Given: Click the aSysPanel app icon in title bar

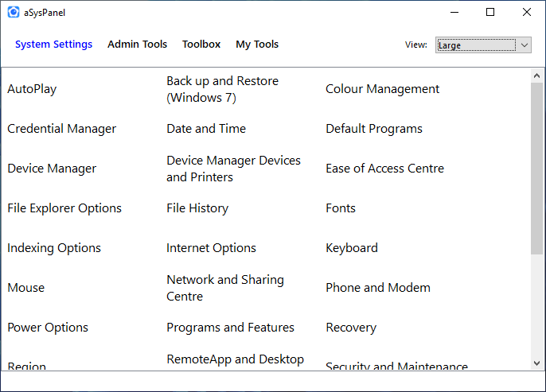Looking at the screenshot, I should [13, 12].
